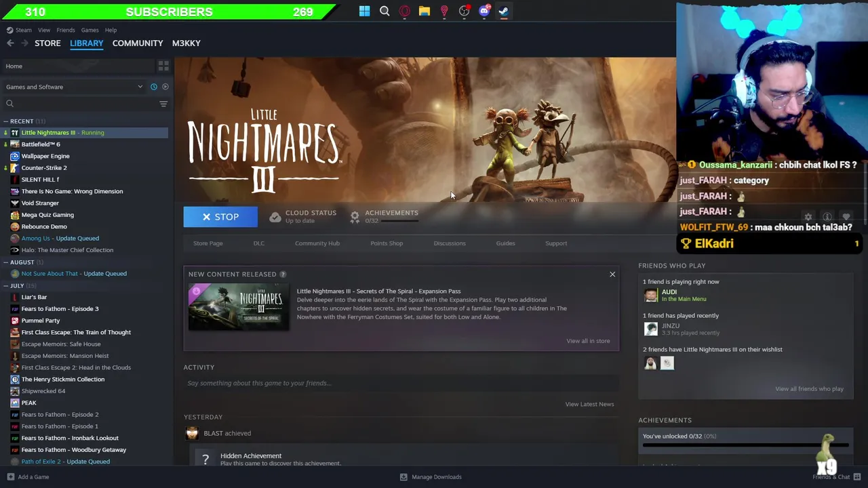
Task: Expand the Games and Software dropdown
Action: point(73,87)
